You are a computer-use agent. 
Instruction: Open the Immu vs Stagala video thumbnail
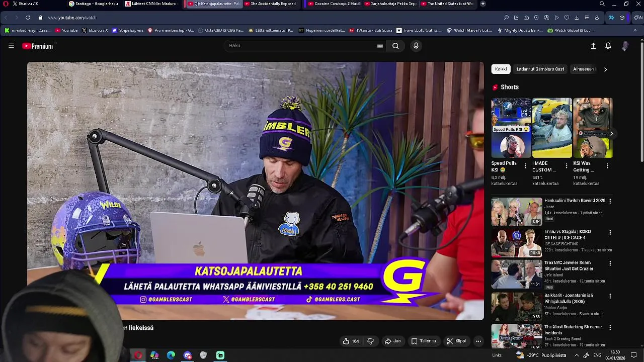coord(517,243)
